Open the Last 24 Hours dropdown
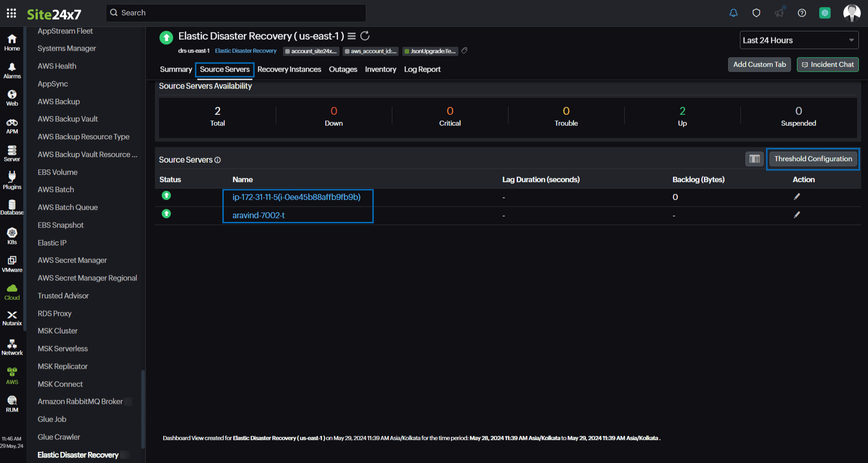Image resolution: width=868 pixels, height=463 pixels. point(799,40)
